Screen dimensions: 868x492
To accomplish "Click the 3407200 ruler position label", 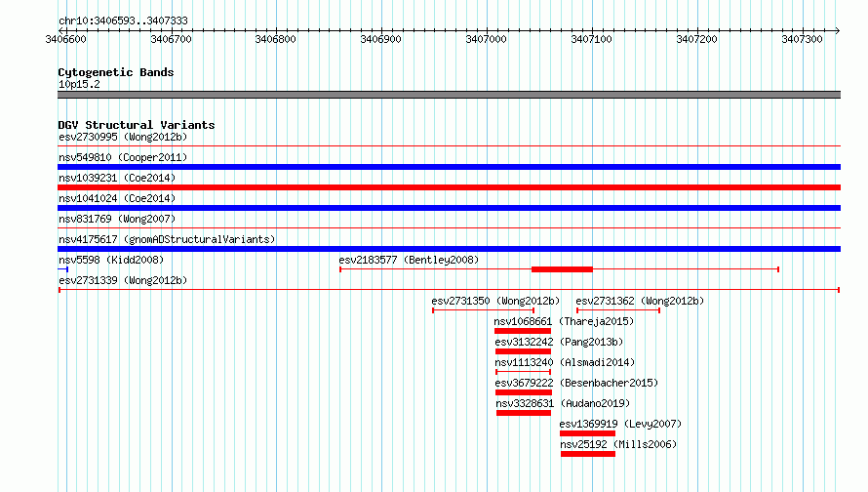I will [697, 39].
